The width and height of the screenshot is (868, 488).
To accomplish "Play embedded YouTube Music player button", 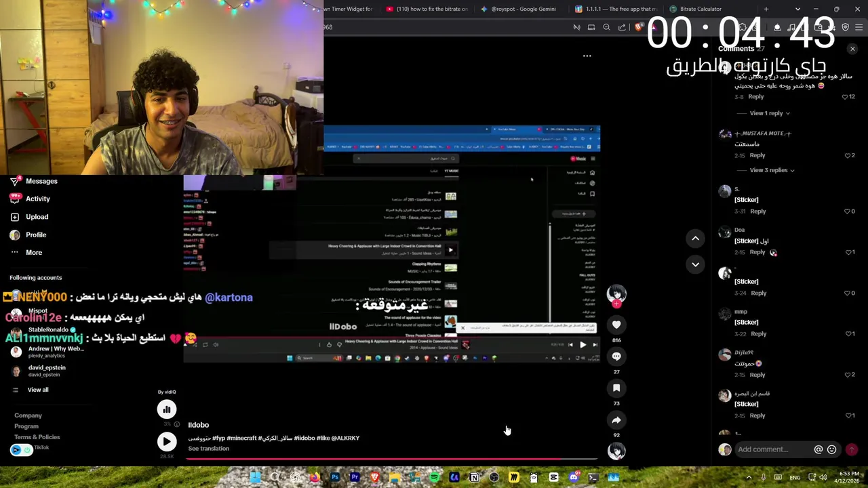I will coord(583,344).
